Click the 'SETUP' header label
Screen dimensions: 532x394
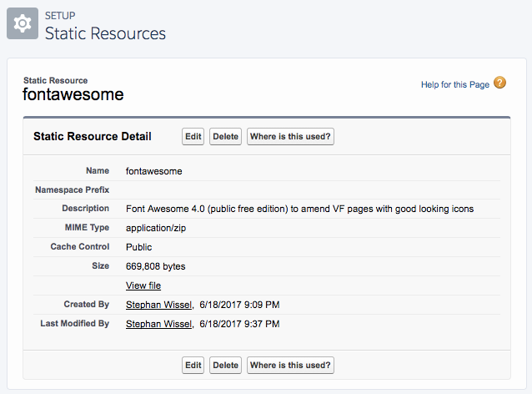tap(60, 16)
